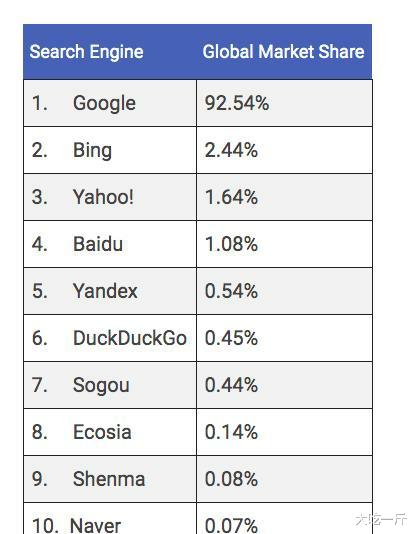Select the Ecosia entry

(110, 432)
